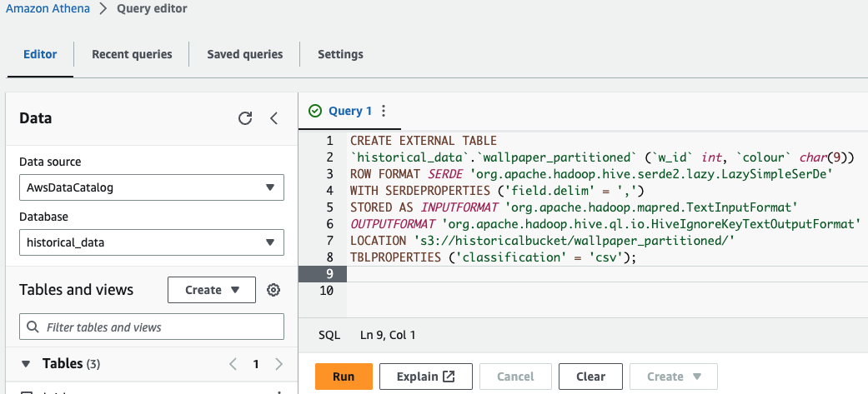Switch to the Recent queries tab
Viewport: 868px width, 394px height.
point(132,54)
